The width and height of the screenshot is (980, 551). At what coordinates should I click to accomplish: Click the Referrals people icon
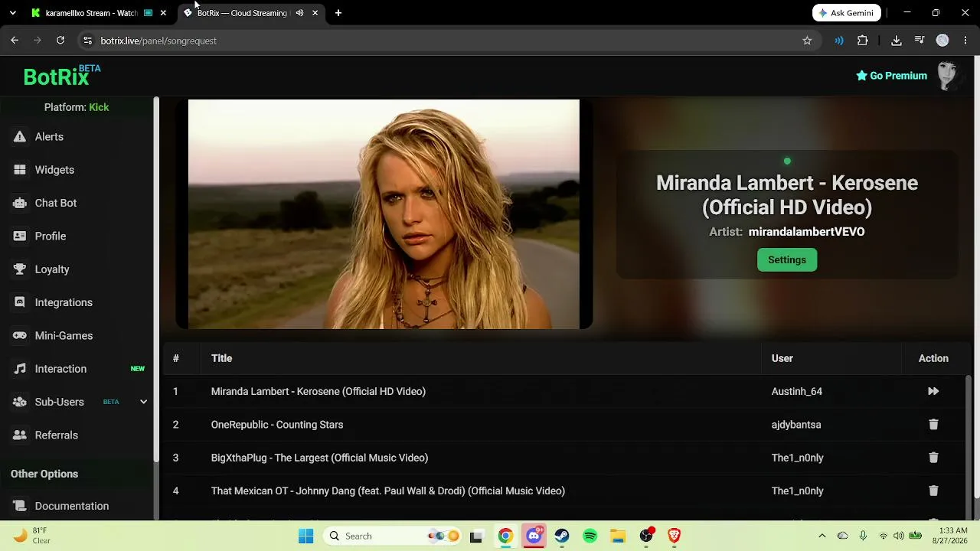coord(20,435)
